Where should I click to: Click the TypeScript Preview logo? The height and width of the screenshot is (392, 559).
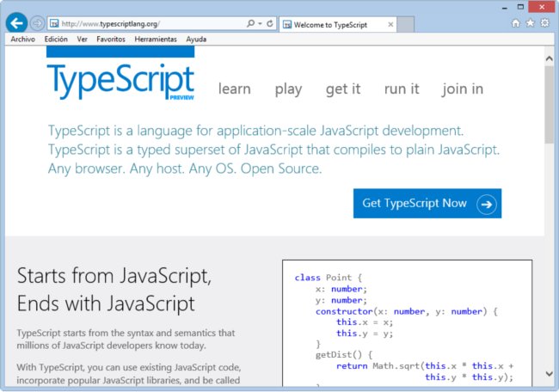tap(120, 74)
